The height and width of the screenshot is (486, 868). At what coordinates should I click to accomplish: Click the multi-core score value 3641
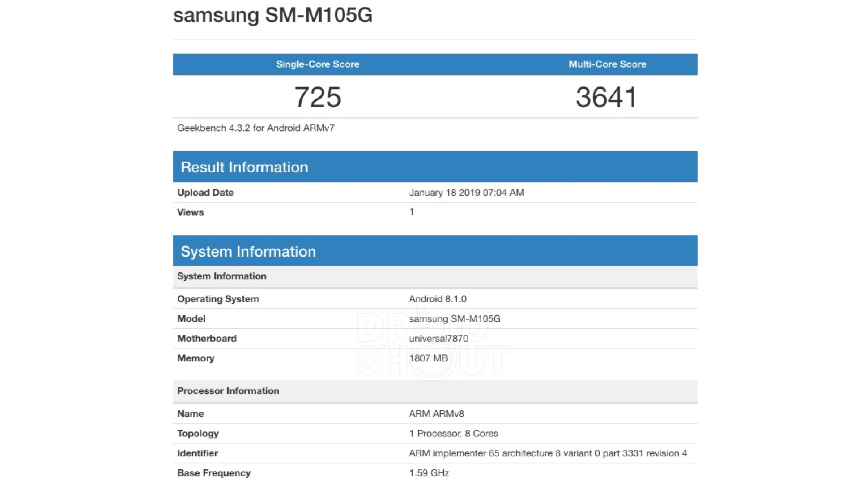pyautogui.click(x=607, y=97)
